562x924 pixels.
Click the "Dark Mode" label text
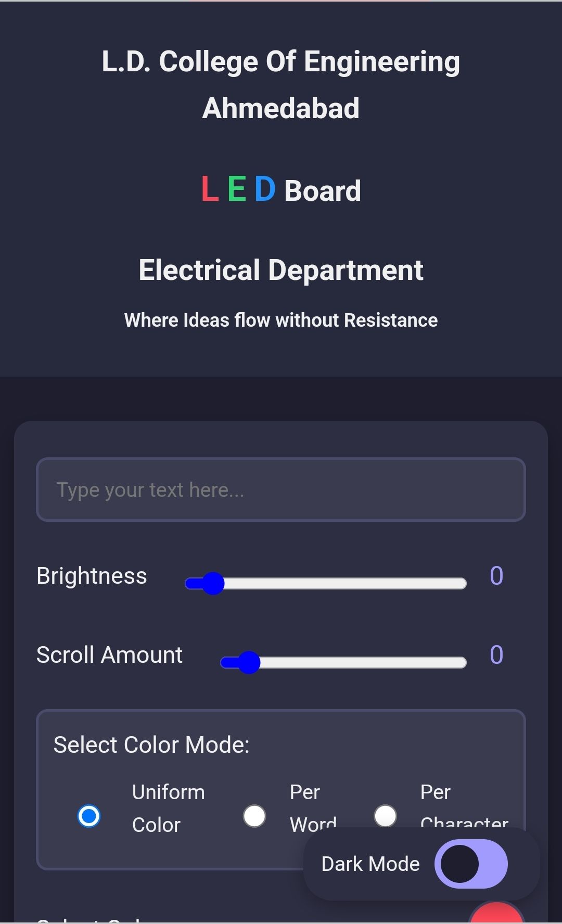coord(371,864)
